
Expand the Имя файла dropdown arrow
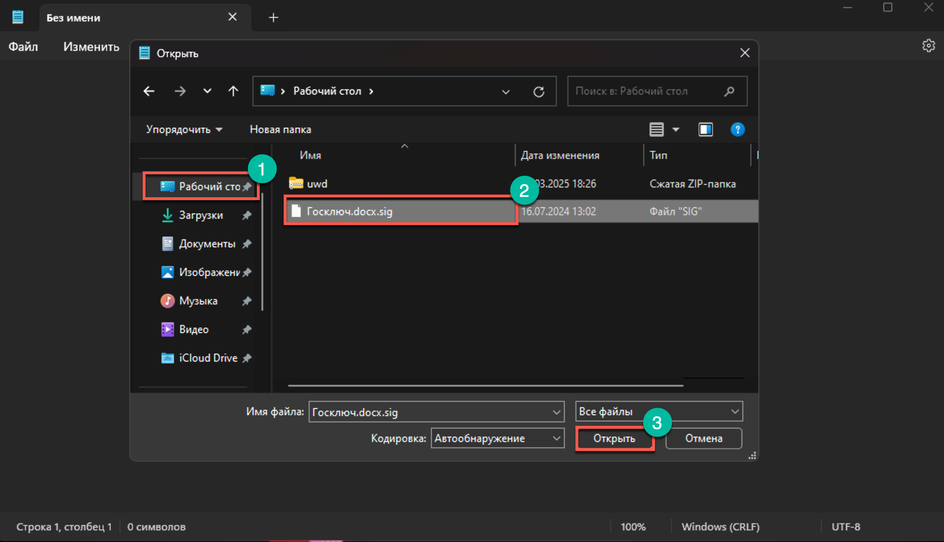556,412
